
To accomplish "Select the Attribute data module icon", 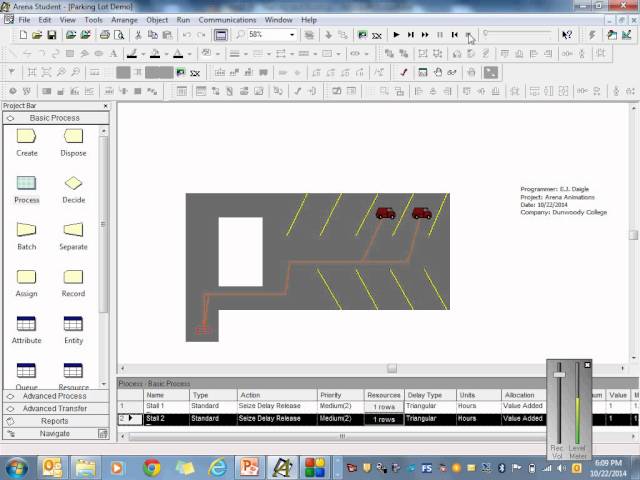I will (x=27, y=324).
